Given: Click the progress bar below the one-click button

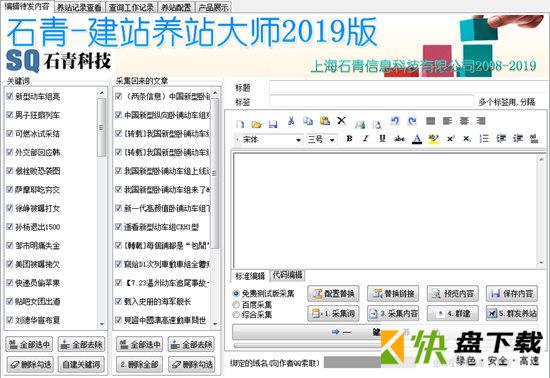Looking at the screenshot, I should (307, 346).
